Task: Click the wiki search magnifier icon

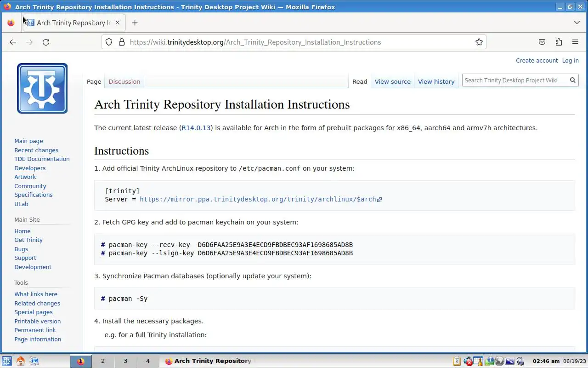Action: point(573,80)
